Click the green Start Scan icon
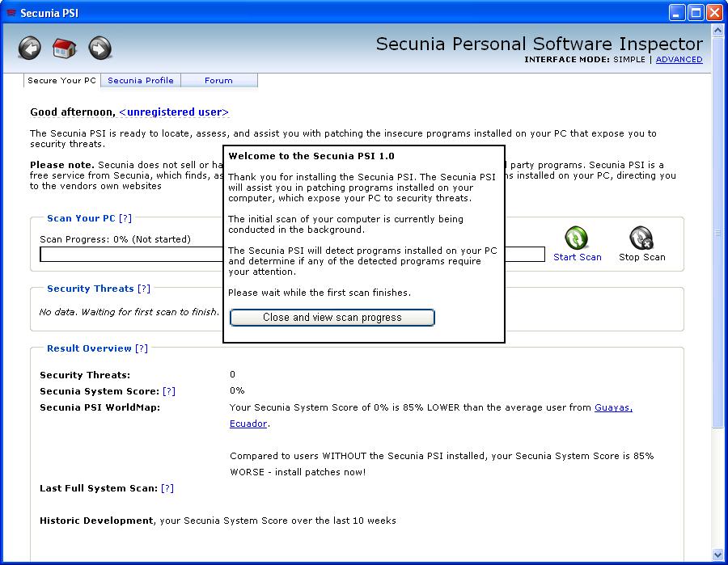This screenshot has height=565, width=728. (x=576, y=238)
